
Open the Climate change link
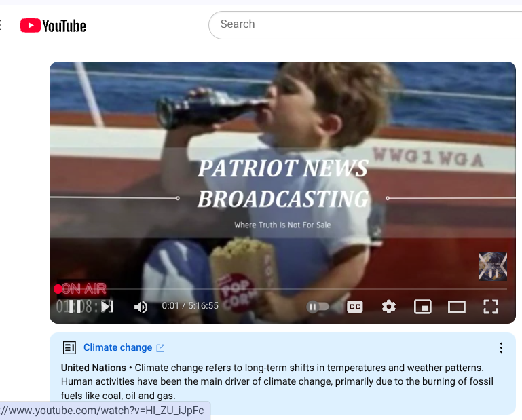(118, 347)
